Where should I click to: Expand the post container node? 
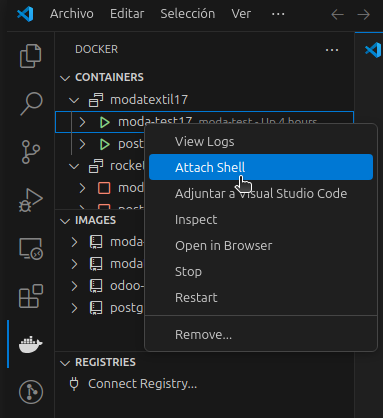[82, 144]
